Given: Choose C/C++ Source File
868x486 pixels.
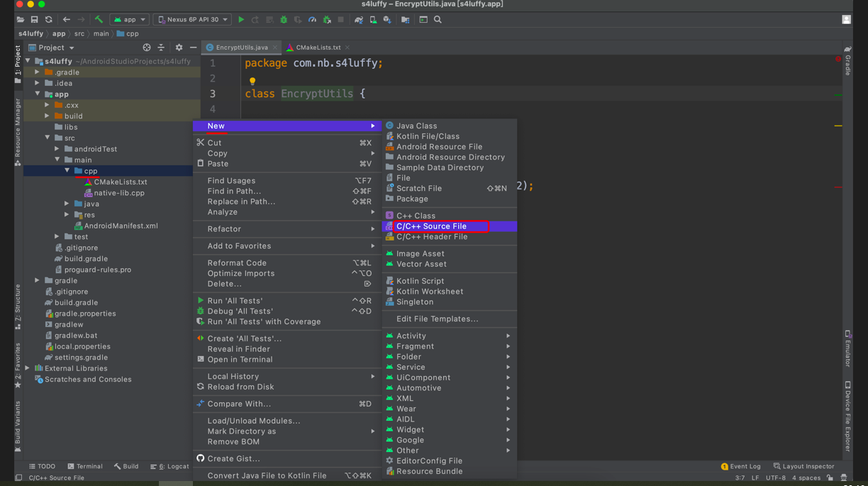Looking at the screenshot, I should coord(450,226).
